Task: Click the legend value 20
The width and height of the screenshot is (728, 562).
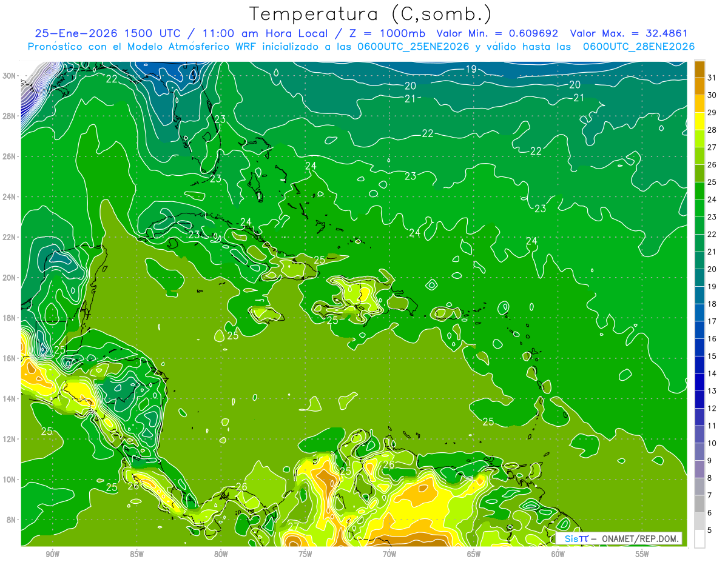Action: coord(712,269)
